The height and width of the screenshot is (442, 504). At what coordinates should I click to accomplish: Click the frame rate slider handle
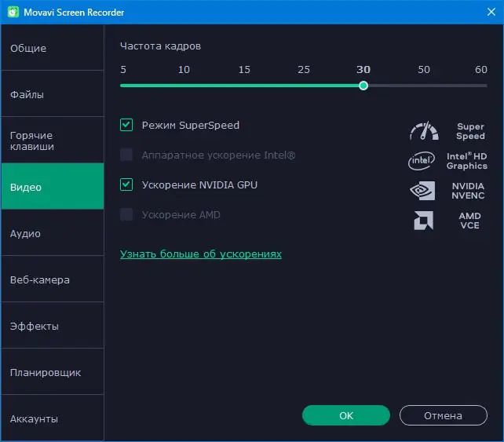[x=363, y=86]
